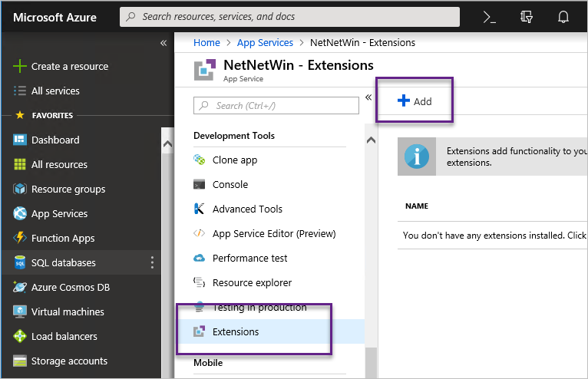The image size is (588, 379).
Task: Click the All services list icon
Action: (19, 91)
